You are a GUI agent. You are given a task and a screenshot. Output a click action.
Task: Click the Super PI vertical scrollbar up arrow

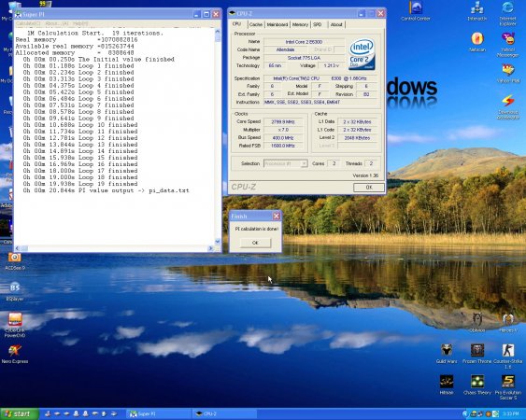click(x=218, y=31)
